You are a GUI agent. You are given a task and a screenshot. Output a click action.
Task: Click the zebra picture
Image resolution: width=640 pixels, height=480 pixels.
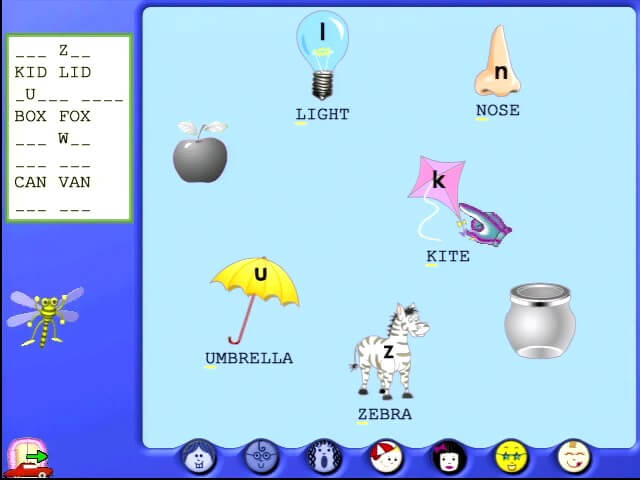click(x=389, y=351)
